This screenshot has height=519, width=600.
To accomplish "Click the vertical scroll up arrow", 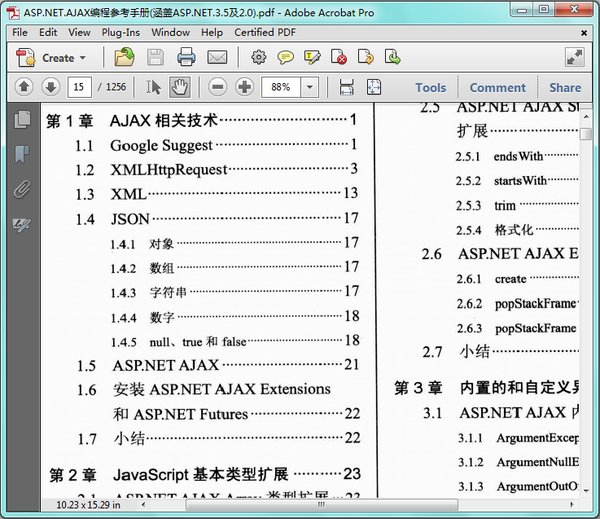I will (x=586, y=116).
